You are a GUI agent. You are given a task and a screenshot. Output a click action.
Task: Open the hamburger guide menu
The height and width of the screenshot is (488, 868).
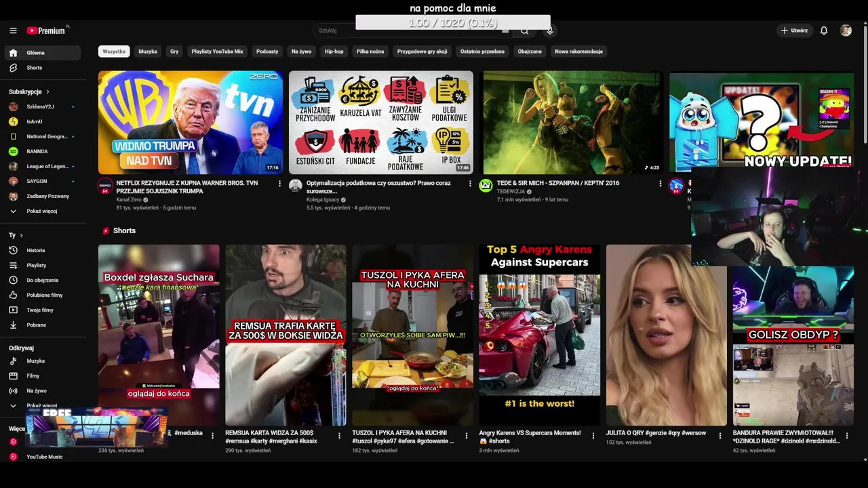pyautogui.click(x=13, y=30)
